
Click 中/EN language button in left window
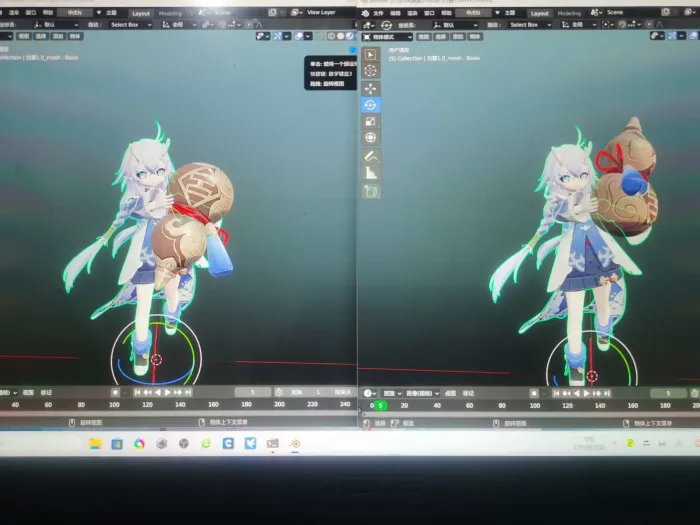[75, 12]
